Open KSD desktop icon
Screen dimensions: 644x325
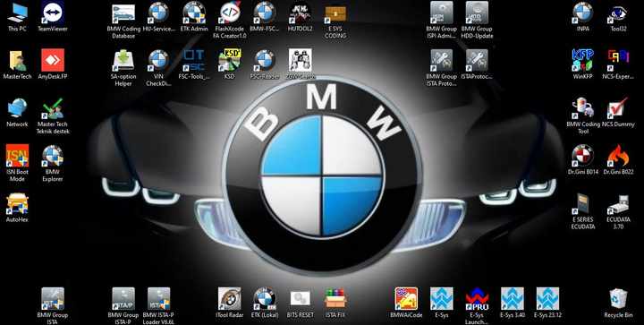click(230, 64)
